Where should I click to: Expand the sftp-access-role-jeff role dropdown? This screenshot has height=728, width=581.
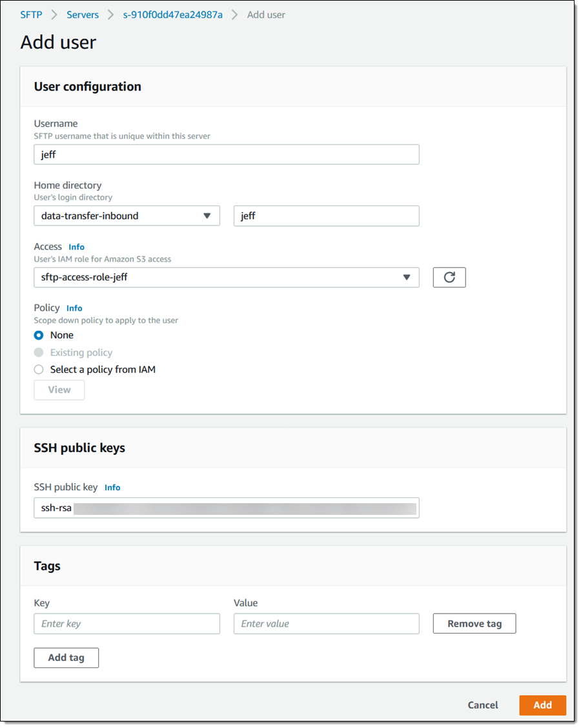click(226, 277)
